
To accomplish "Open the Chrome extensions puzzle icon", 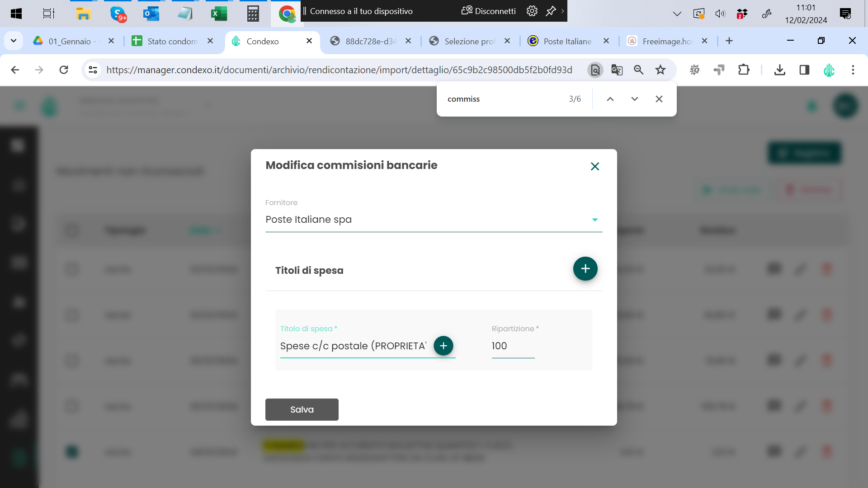I will [743, 70].
